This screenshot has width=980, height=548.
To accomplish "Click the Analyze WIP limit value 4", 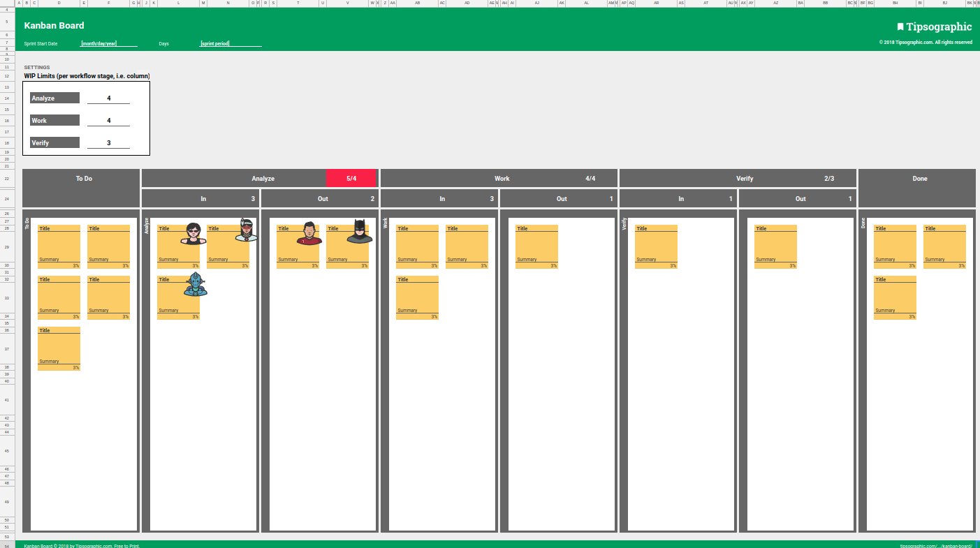I will [x=108, y=98].
